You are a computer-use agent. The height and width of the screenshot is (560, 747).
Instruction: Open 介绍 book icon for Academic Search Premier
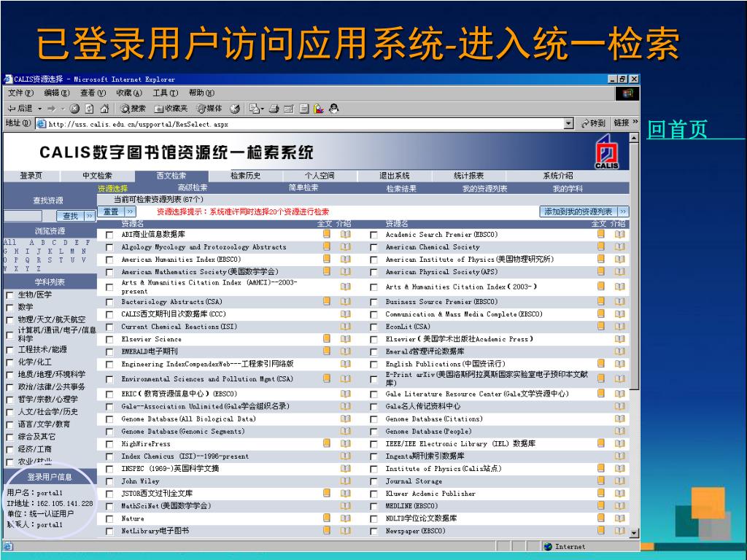(619, 235)
